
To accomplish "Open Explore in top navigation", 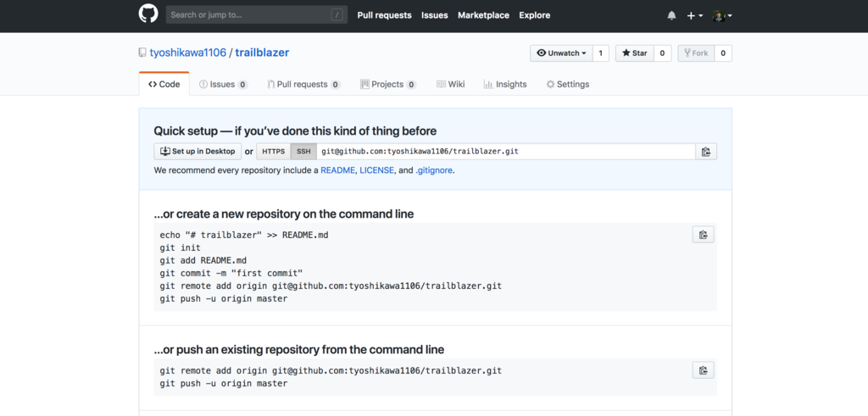I will tap(535, 15).
